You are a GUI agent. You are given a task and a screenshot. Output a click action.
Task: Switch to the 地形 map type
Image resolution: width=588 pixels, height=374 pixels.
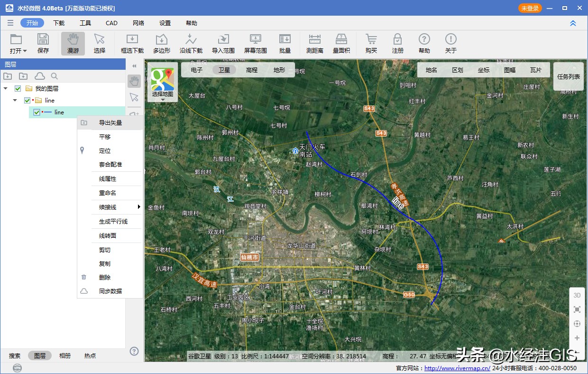279,70
